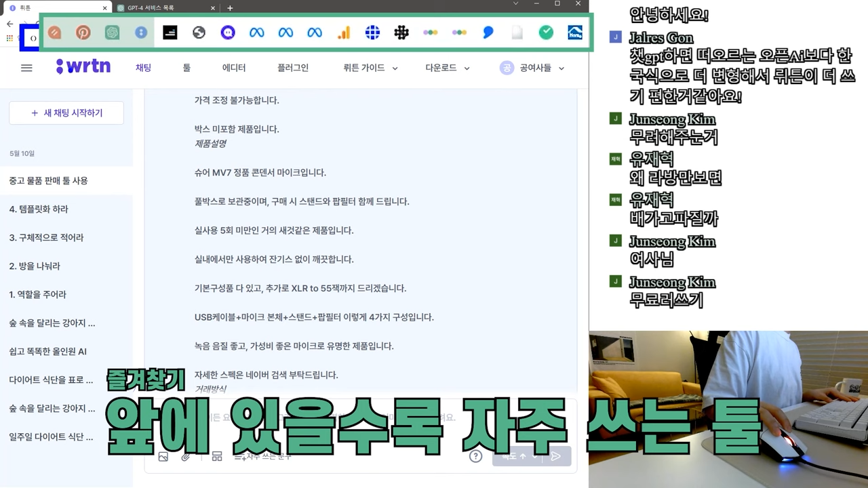The image size is (868, 488).
Task: Click the paperclip attachment icon
Action: [x=184, y=456]
